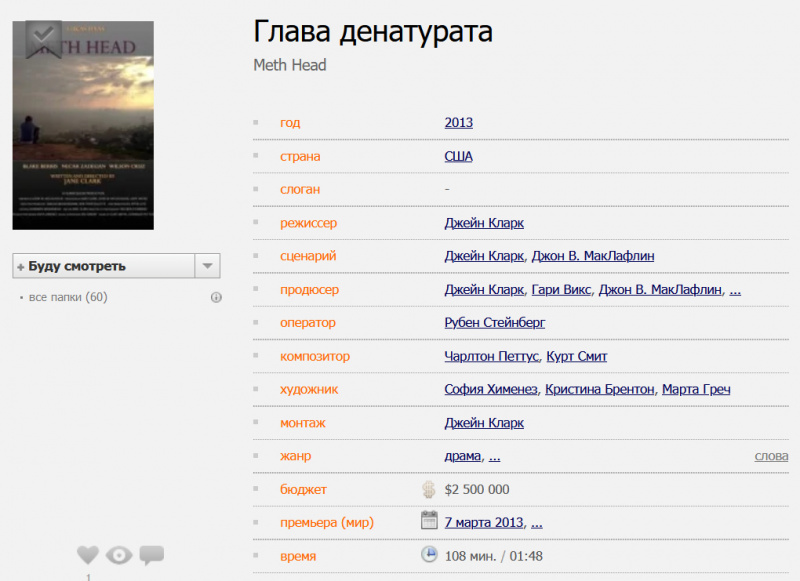
Task: Click the dollar budget icon
Action: coord(428,489)
